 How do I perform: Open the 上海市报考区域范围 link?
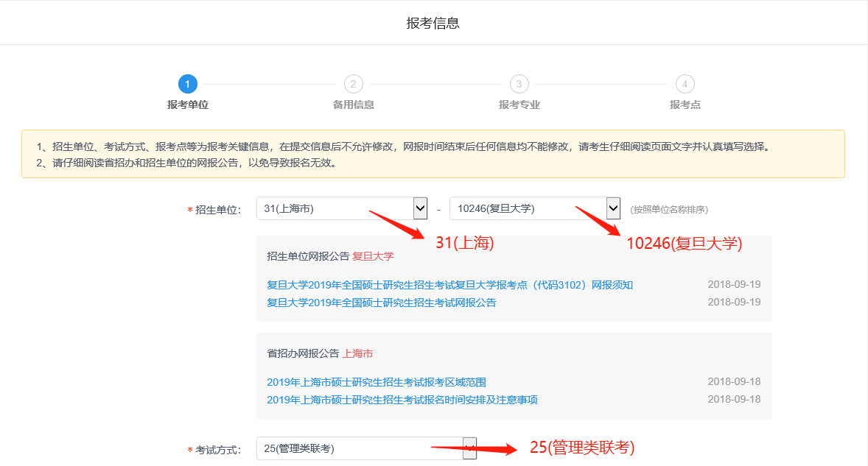click(376, 382)
